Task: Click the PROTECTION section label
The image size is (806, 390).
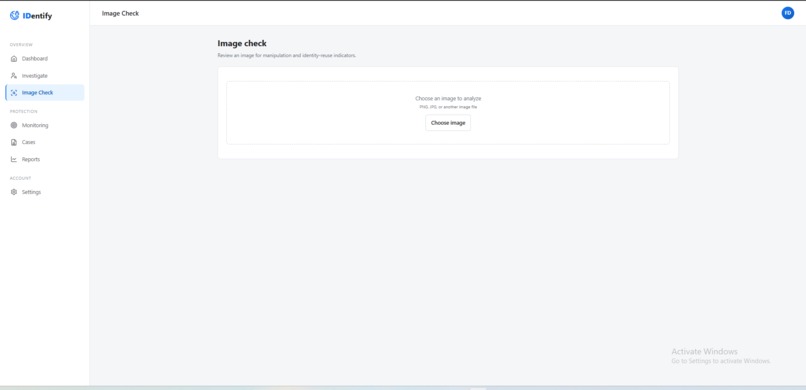Action: [x=24, y=112]
